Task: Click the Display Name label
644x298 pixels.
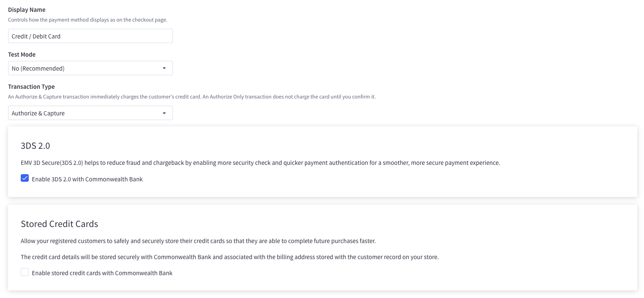Action: 27,9
